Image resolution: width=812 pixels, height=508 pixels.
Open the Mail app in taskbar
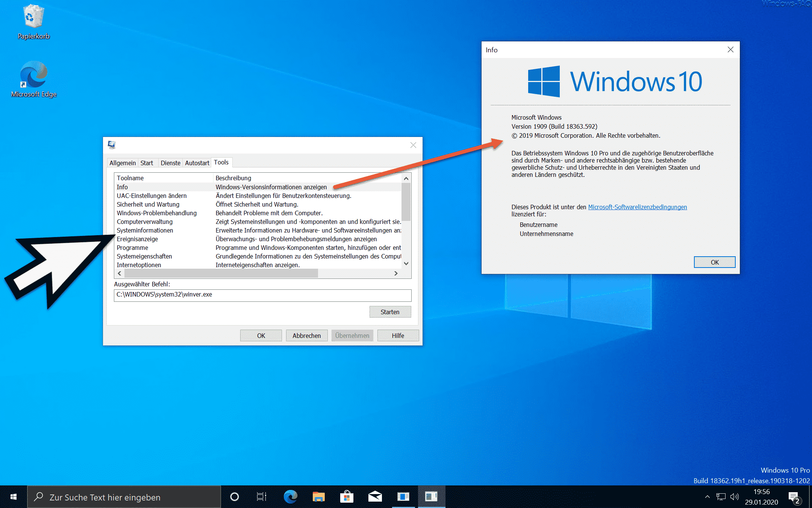pos(375,497)
